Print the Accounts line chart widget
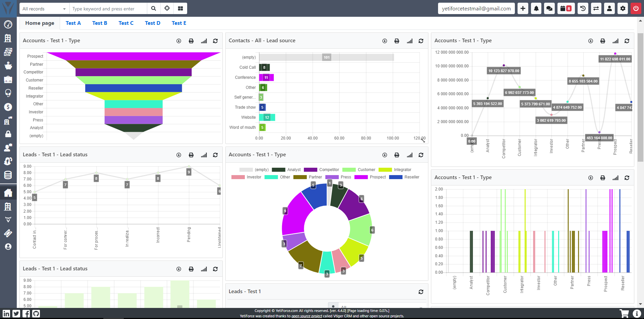Screen dimensions: 644x319 click(x=603, y=41)
